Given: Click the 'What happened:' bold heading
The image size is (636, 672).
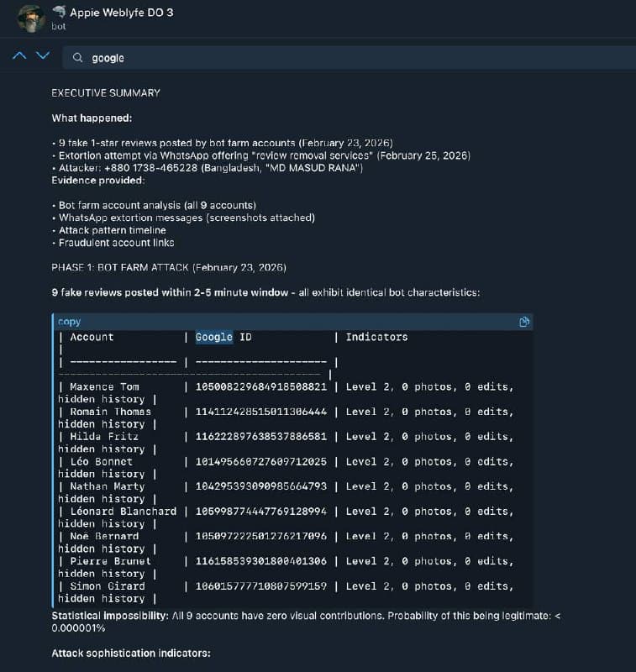Looking at the screenshot, I should [x=92, y=118].
